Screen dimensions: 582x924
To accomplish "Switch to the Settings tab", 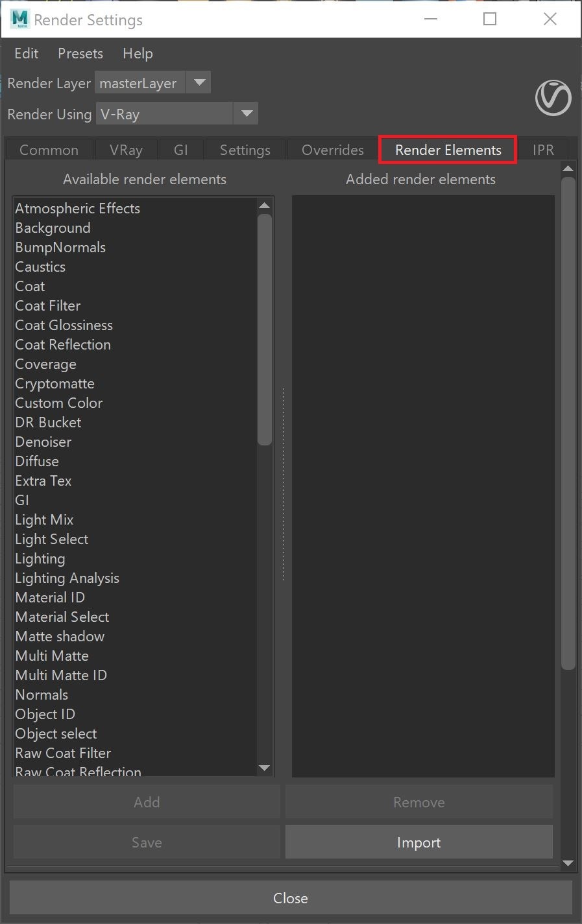I will point(245,150).
